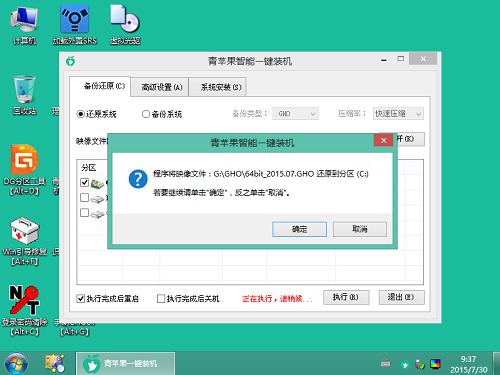Toggle the second partition checkbox
The image size is (500, 375).
(x=84, y=198)
